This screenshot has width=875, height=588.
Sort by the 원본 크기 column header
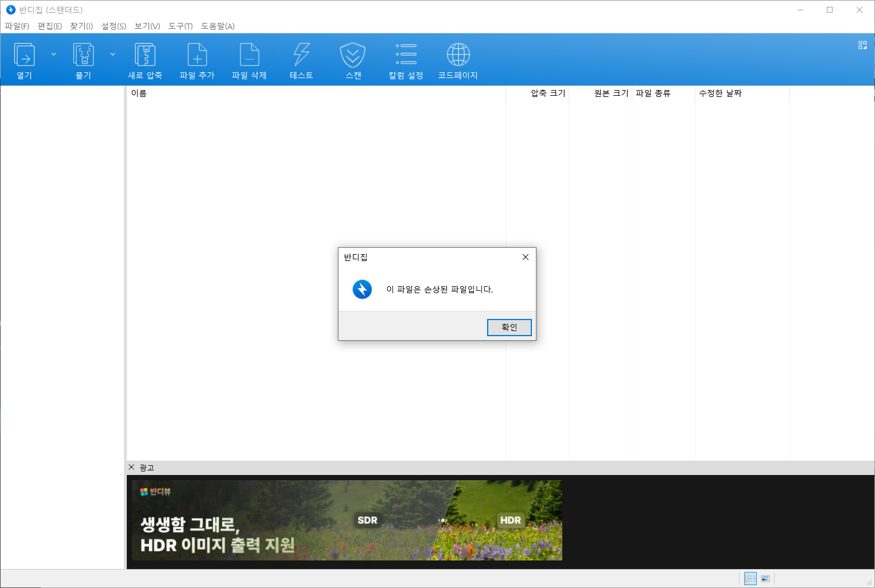click(x=601, y=93)
